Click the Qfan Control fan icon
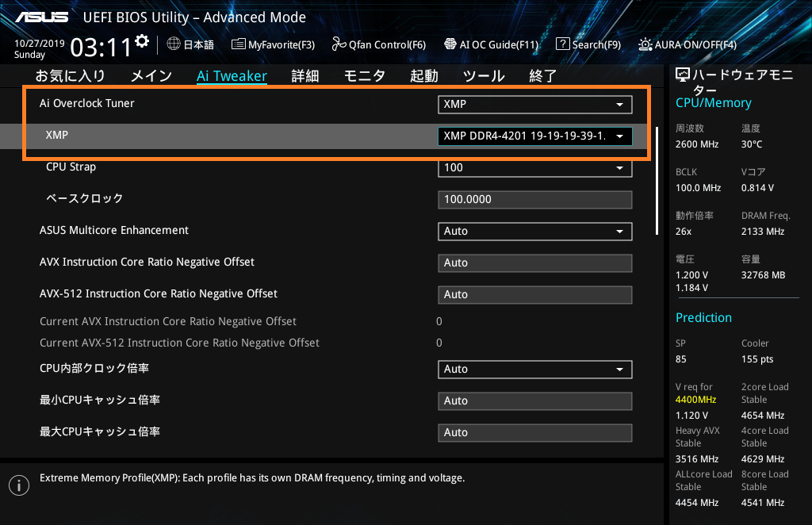 tap(339, 44)
